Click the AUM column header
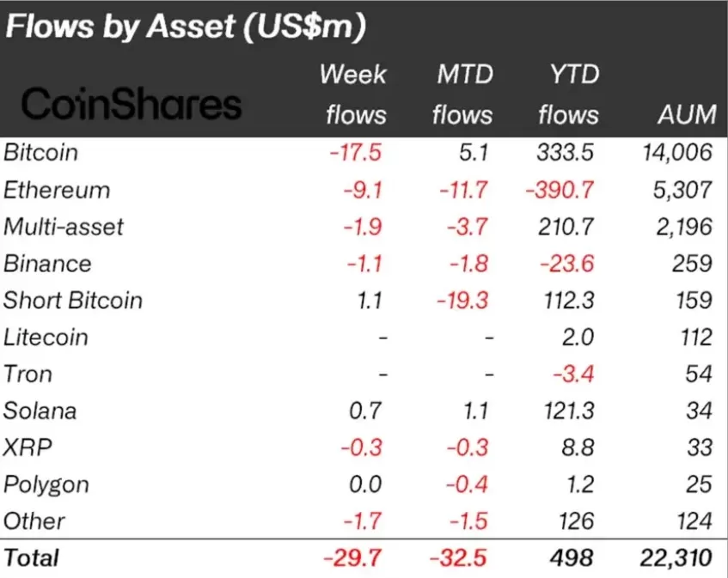 (x=683, y=115)
